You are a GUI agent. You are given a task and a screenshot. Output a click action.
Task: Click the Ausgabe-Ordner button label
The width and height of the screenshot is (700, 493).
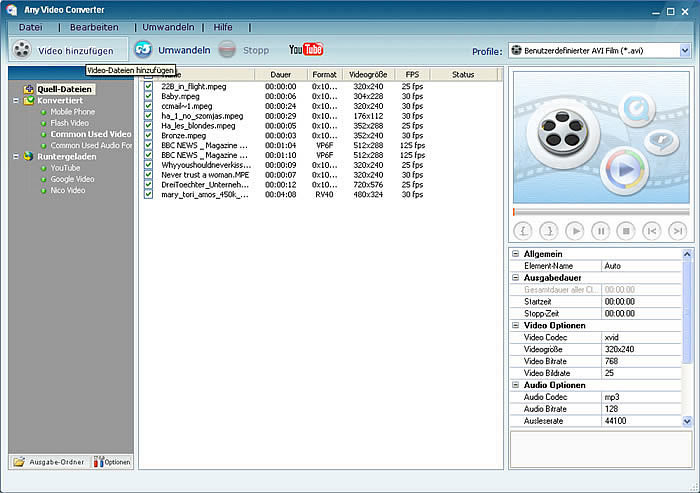pyautogui.click(x=57, y=462)
